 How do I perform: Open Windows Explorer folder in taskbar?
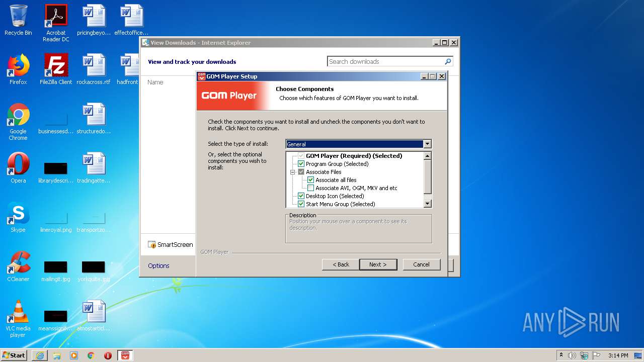tap(57, 355)
